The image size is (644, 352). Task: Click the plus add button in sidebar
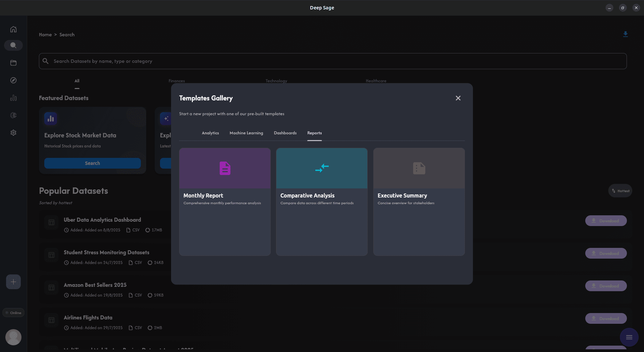pyautogui.click(x=13, y=282)
